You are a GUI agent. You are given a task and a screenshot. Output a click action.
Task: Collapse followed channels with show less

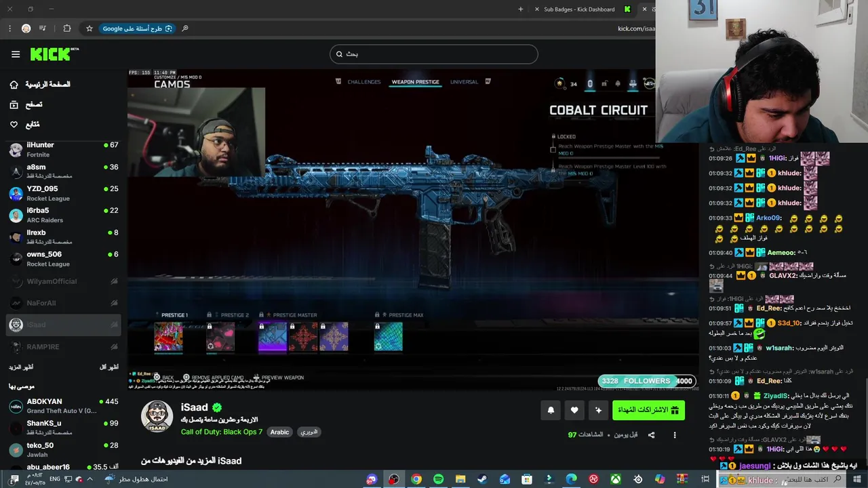coord(109,367)
